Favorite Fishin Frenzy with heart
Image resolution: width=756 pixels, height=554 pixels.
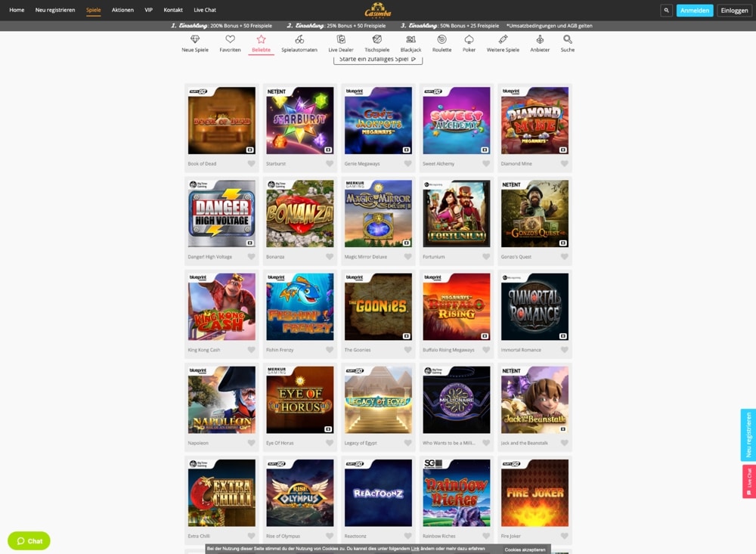pyautogui.click(x=330, y=350)
